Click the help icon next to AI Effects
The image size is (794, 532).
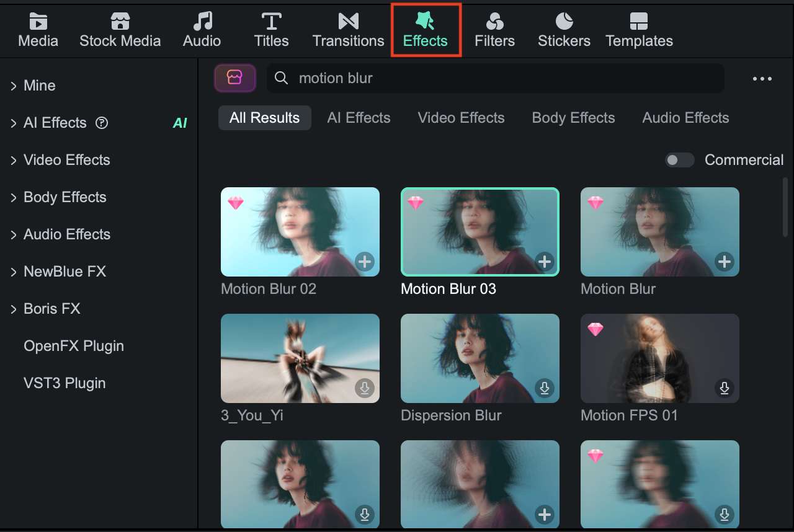(x=102, y=123)
